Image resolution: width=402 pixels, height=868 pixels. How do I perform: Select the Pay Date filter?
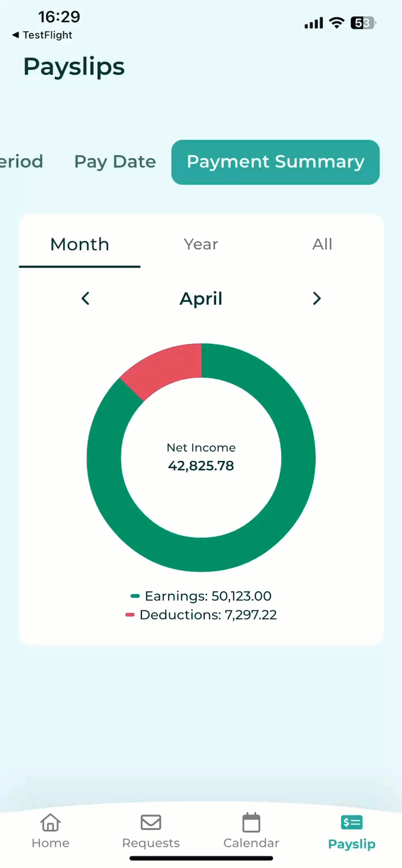[115, 162]
